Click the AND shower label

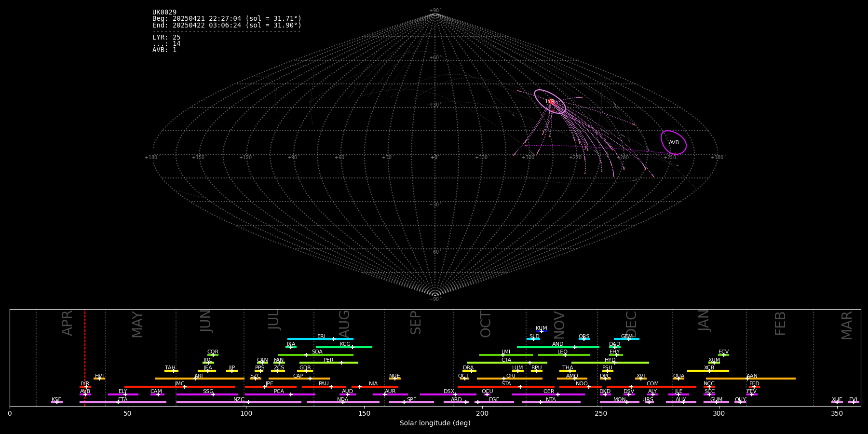point(558,344)
